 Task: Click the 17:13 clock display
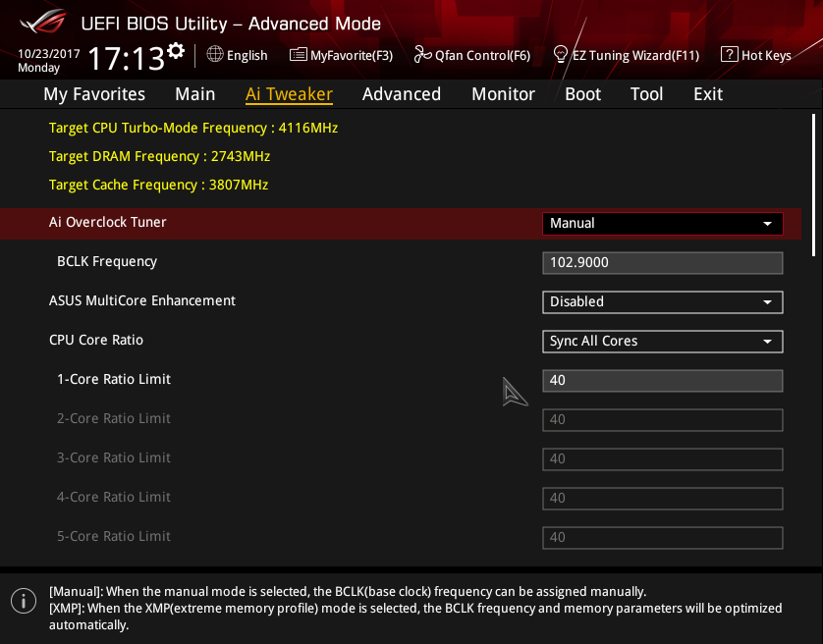[127, 58]
